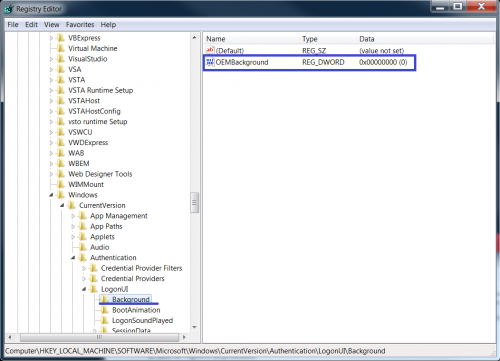Viewport: 500px width, 361px height.
Task: Click the Web Designer Tools folder icon
Action: click(61, 174)
